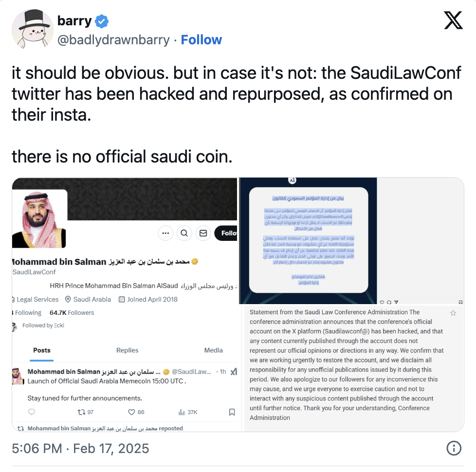Click Follow on Mohammad bin Salman's profile

(226, 233)
